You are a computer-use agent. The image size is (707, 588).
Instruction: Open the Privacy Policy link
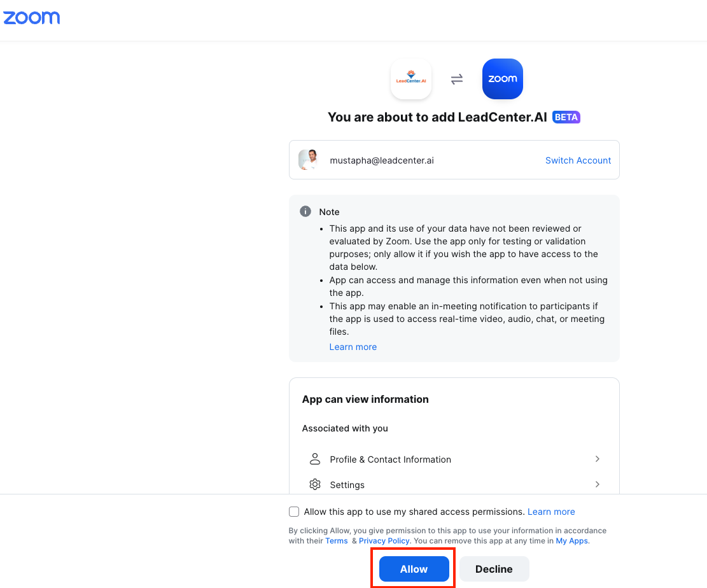384,541
